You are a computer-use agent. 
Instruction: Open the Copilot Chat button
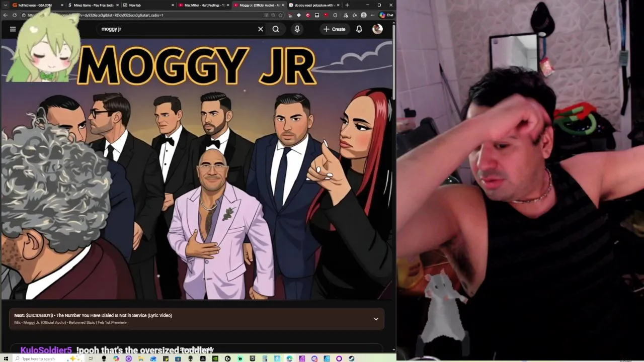(386, 15)
